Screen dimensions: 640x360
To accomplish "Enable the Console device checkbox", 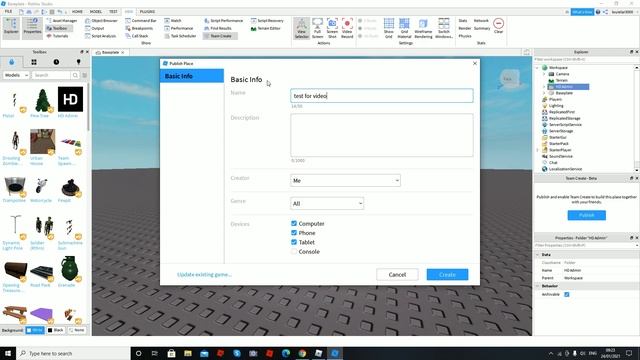I will click(x=294, y=251).
